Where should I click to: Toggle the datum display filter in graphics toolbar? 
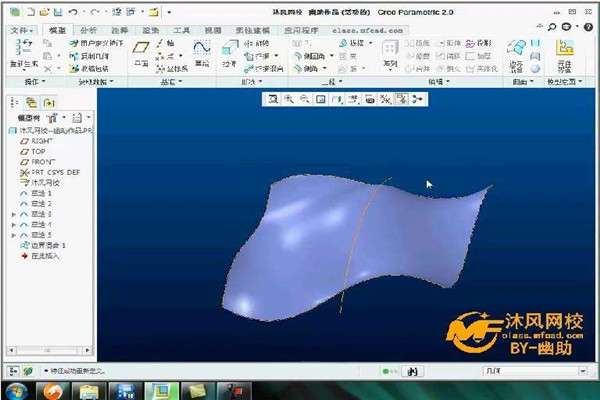tap(385, 99)
